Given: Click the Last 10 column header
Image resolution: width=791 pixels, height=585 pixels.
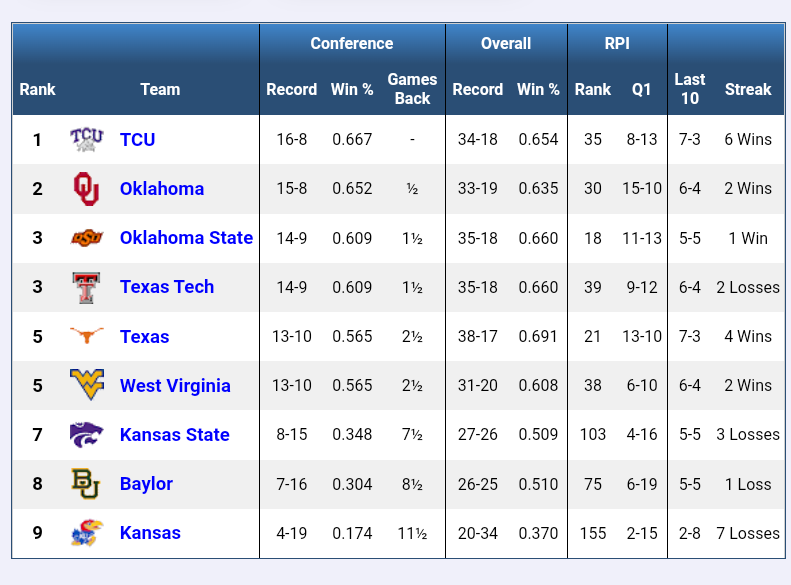Looking at the screenshot, I should click(x=690, y=89).
